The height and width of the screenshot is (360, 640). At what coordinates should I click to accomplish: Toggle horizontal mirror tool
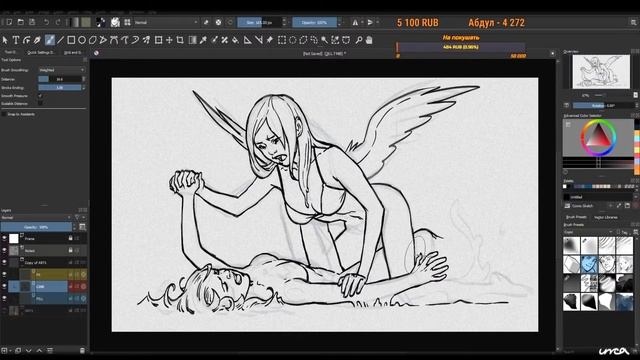[355, 22]
